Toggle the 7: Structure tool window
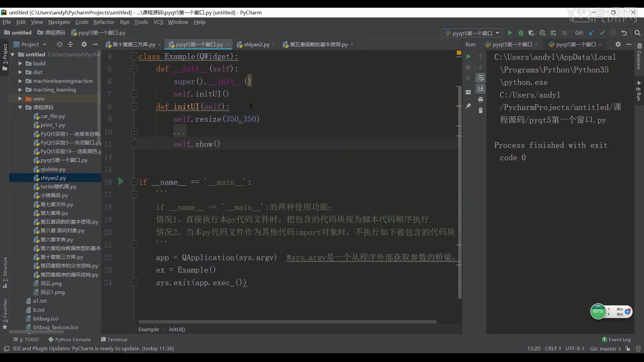 pyautogui.click(x=5, y=273)
